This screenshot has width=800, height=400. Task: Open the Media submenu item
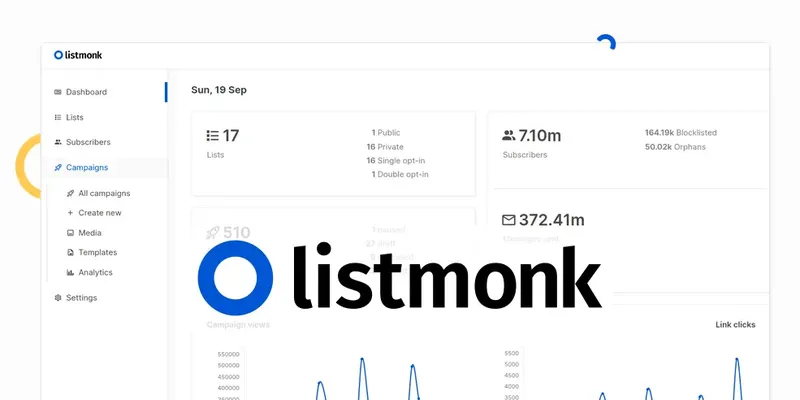(x=90, y=233)
